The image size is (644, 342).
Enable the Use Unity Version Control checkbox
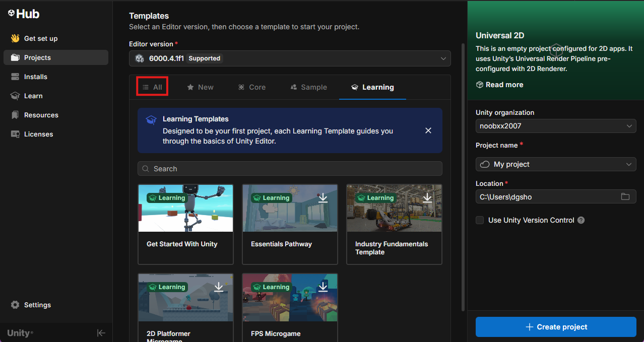pos(480,220)
